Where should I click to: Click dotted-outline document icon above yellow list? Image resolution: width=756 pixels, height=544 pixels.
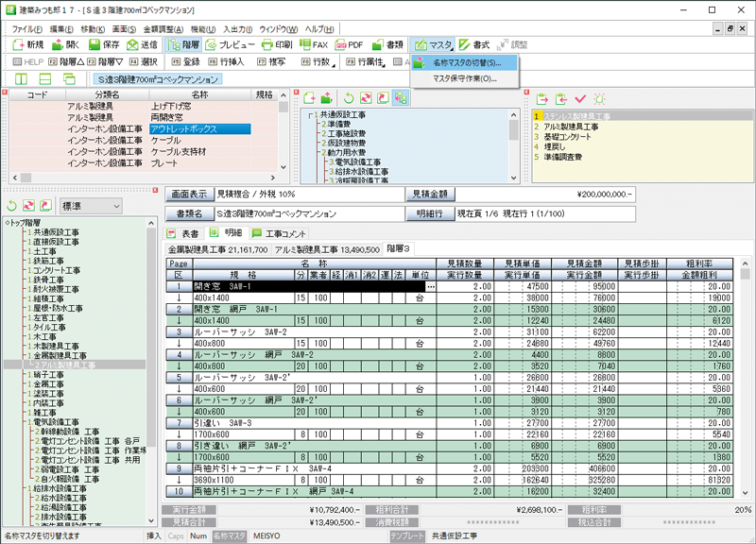[599, 99]
